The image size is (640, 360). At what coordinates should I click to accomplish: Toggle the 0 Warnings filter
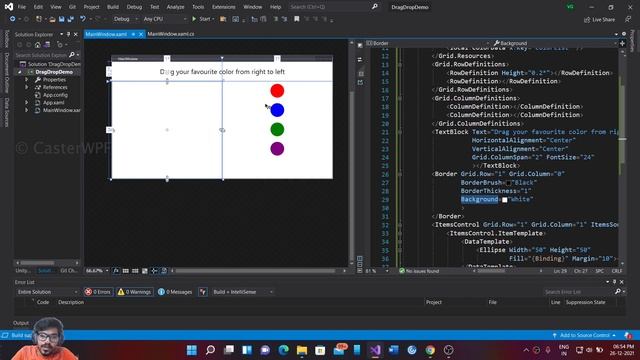[x=135, y=292]
